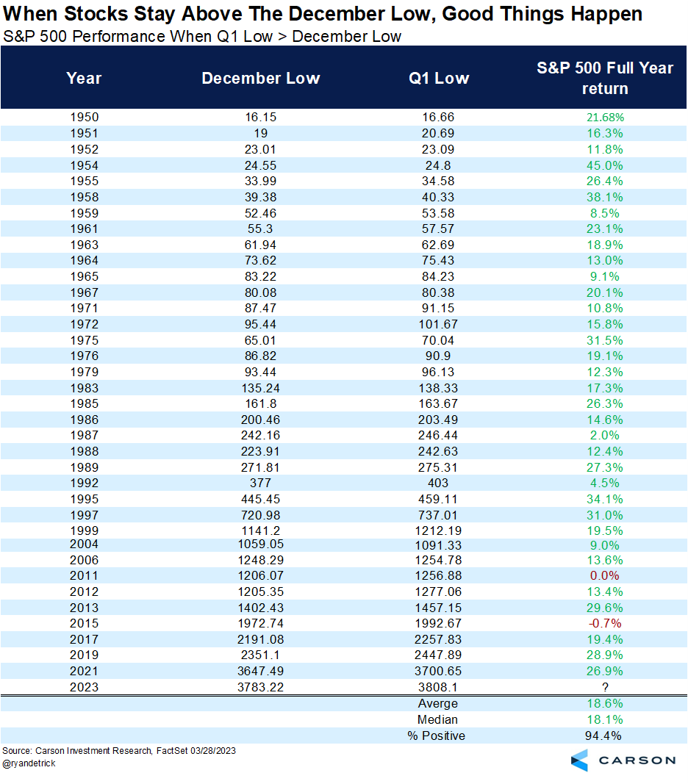Viewport: 688px width, 784px height.
Task: Select the December Low value '2351.1'
Action: (x=261, y=655)
